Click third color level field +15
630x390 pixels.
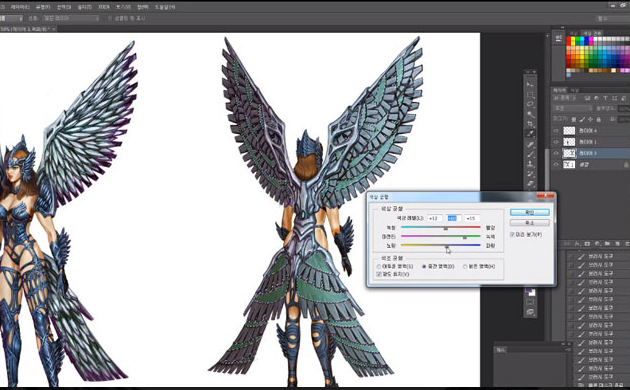point(472,218)
